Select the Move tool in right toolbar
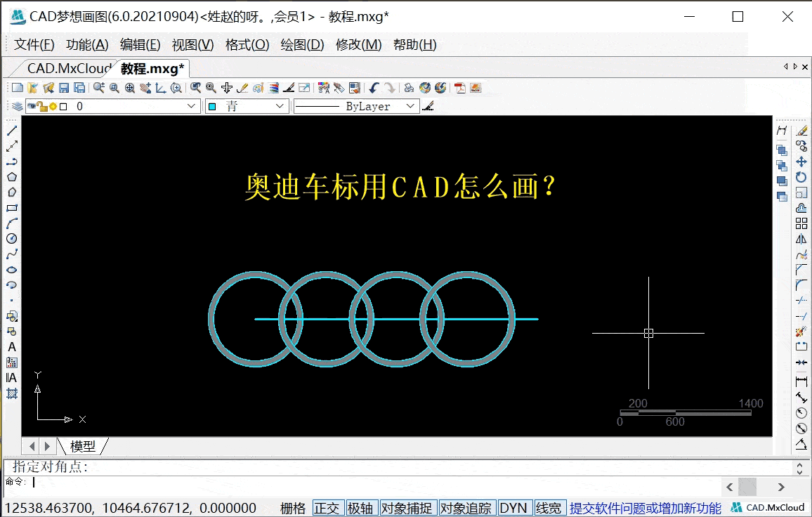Screen dimensions: 812x517 [x=801, y=162]
